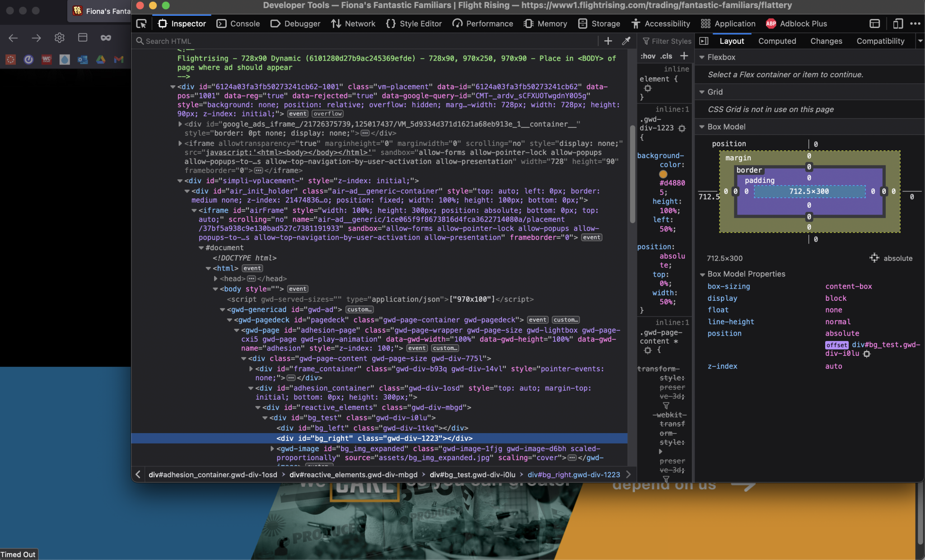This screenshot has height=560, width=925.
Task: Collapse the Grid section
Action: [702, 92]
